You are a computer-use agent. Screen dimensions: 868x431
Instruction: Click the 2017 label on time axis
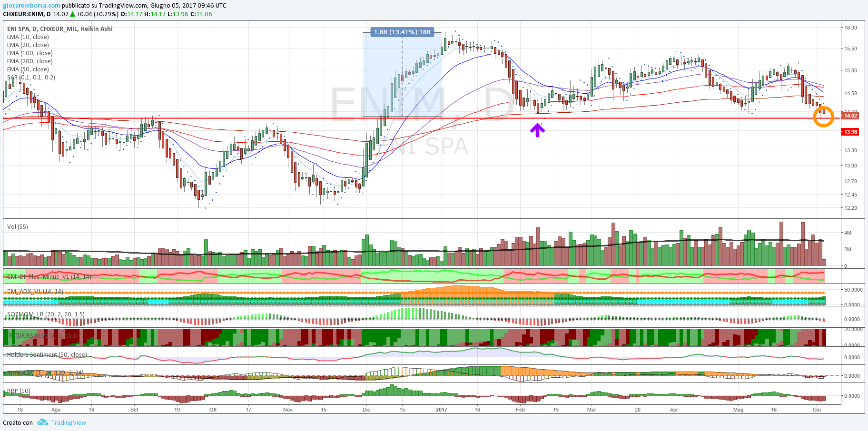pyautogui.click(x=441, y=410)
